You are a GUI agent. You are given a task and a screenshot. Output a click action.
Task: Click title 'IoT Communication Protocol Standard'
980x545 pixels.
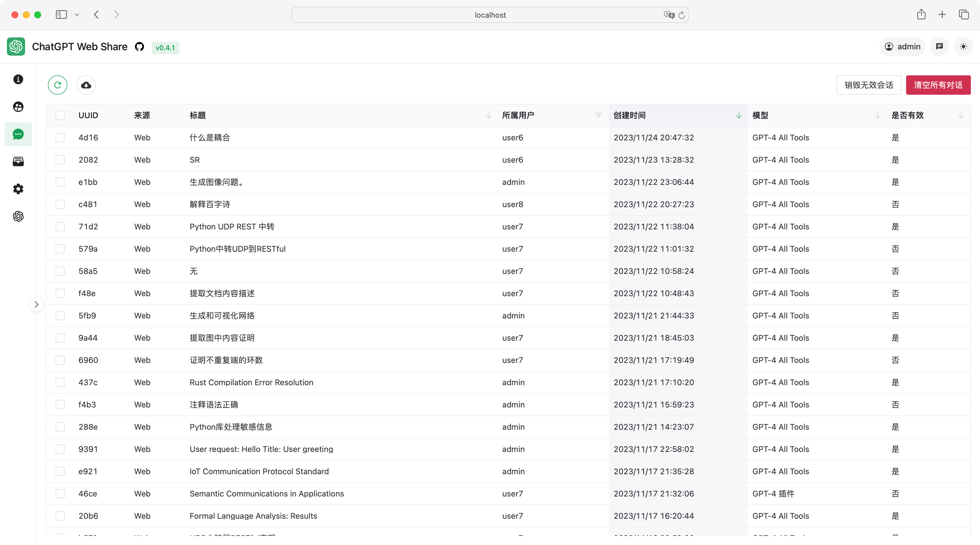(x=259, y=471)
